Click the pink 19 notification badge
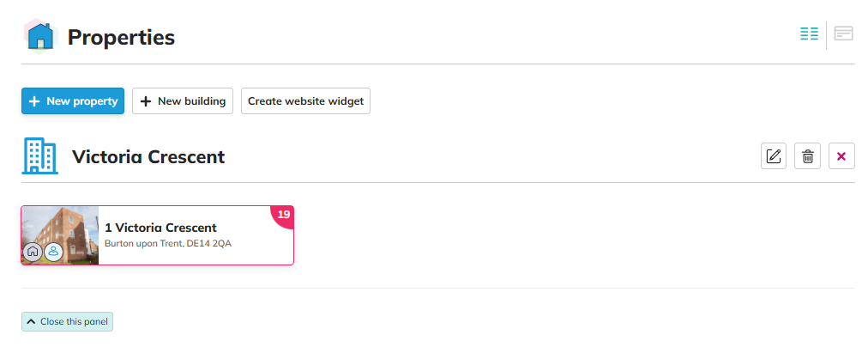 (284, 215)
